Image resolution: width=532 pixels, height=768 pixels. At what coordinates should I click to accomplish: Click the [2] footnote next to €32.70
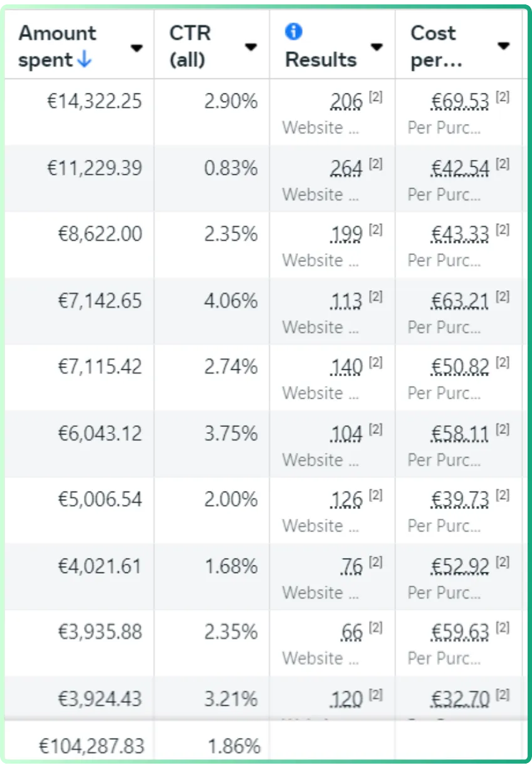503,694
